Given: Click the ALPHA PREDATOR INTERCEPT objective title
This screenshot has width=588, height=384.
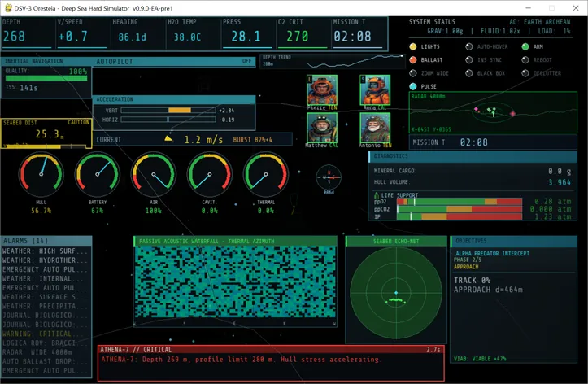Looking at the screenshot, I should (x=492, y=254).
